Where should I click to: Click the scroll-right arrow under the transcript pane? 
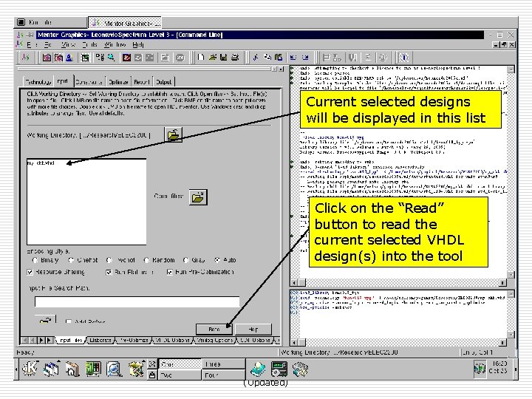click(502, 282)
